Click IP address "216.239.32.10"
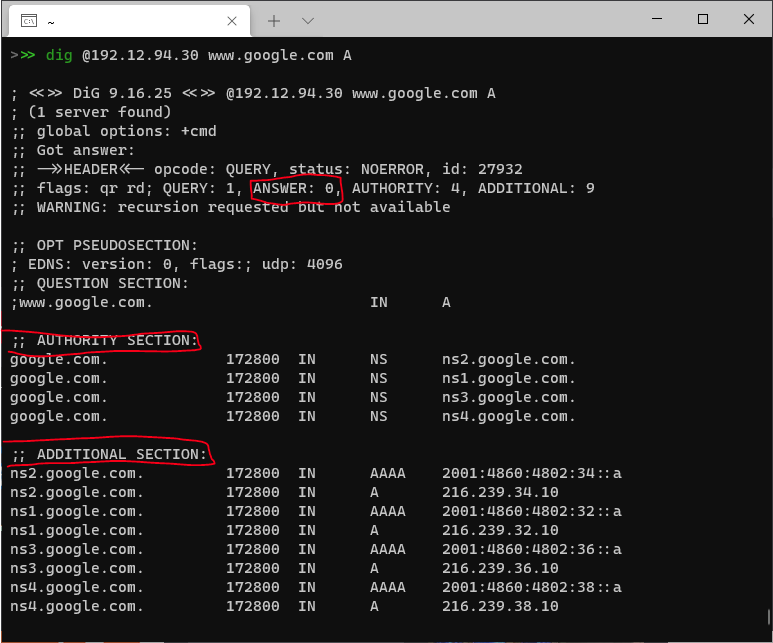Viewport: 773px width, 643px height. click(x=500, y=530)
